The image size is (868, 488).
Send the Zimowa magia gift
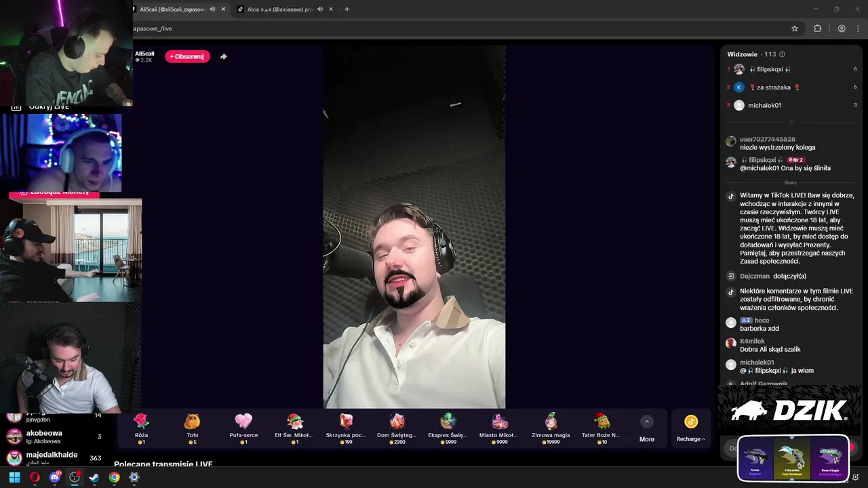(x=551, y=429)
